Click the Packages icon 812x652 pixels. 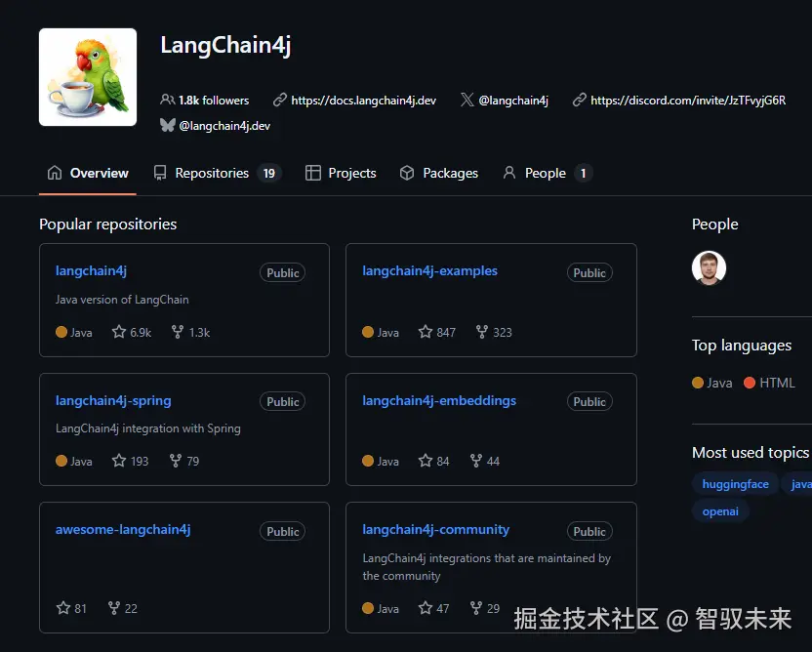[405, 173]
